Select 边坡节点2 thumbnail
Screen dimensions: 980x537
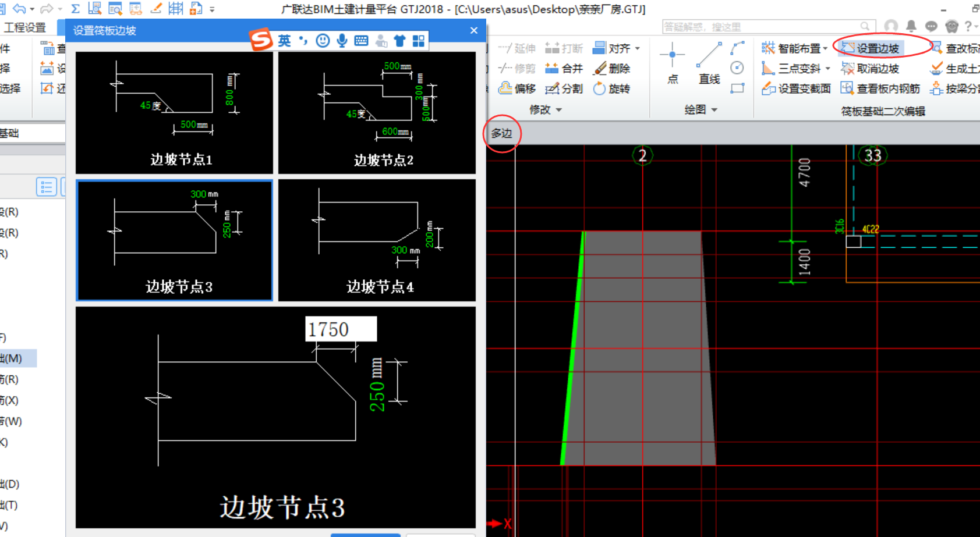377,113
